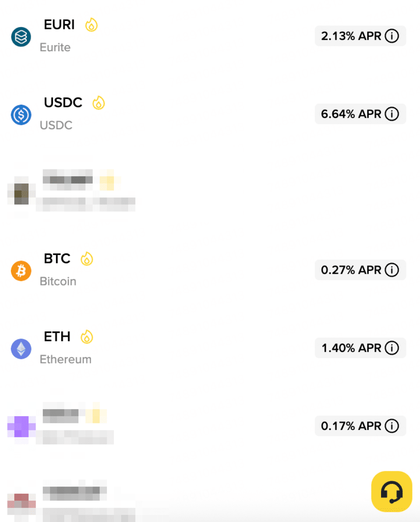The width and height of the screenshot is (420, 522).
Task: Click the flame icon next to EURI
Action: tap(91, 25)
